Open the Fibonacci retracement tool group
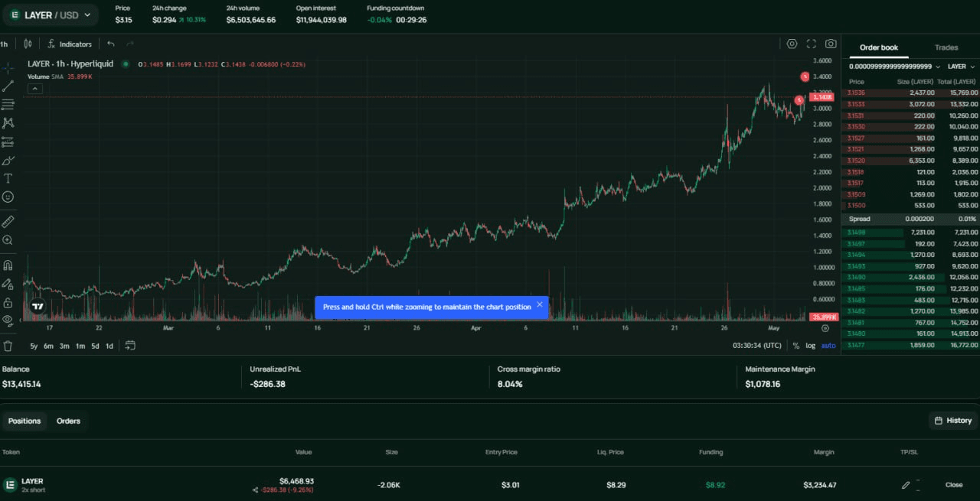The image size is (980, 501). point(8,104)
